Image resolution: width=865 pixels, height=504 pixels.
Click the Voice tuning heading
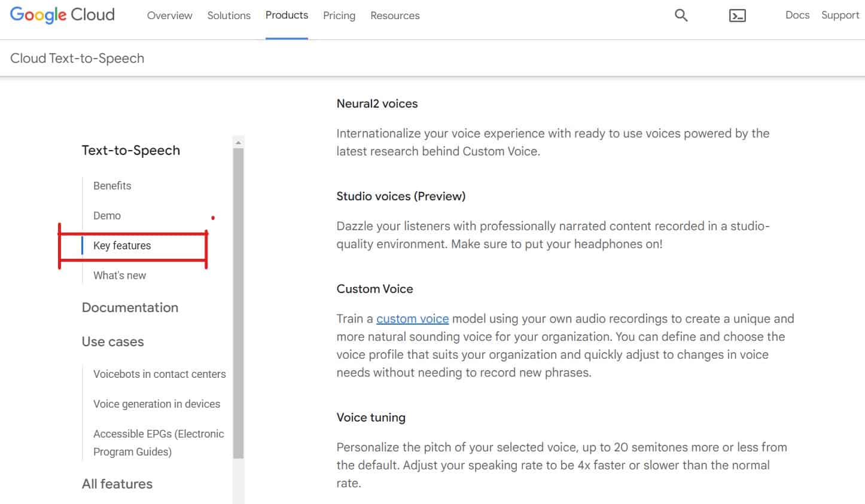tap(371, 417)
